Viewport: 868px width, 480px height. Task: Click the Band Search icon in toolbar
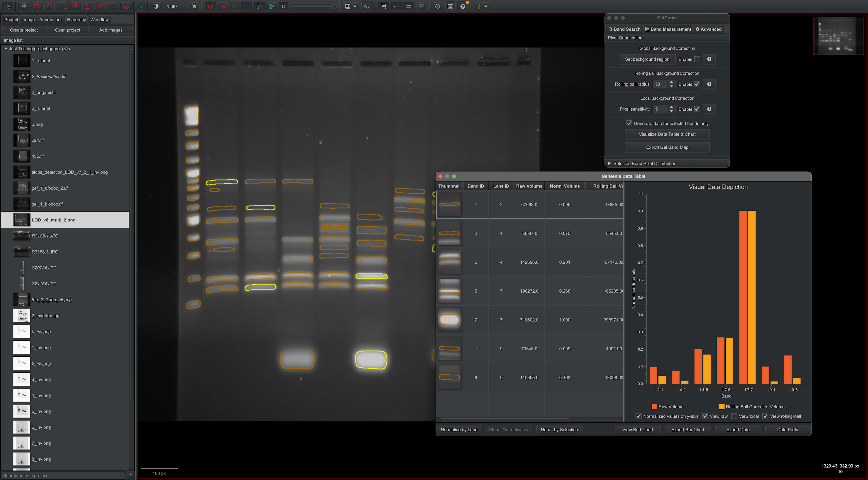click(624, 29)
